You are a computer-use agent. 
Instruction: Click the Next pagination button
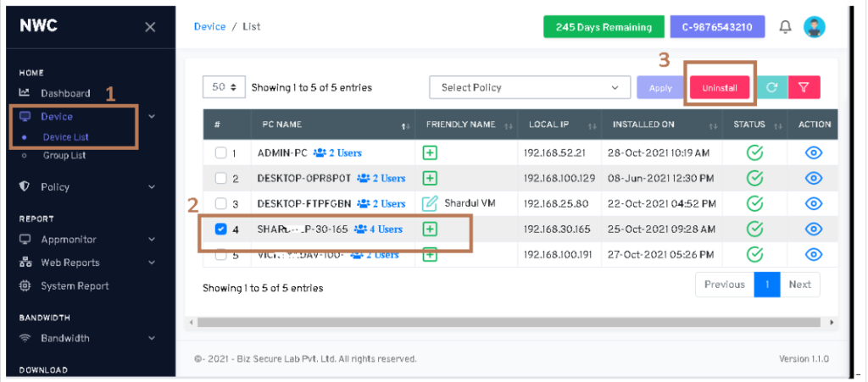[x=799, y=285]
